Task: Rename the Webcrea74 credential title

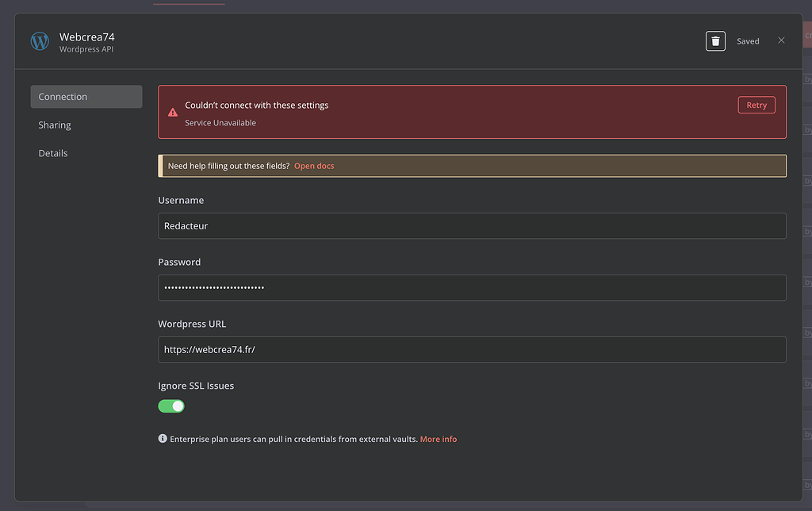Action: (87, 36)
